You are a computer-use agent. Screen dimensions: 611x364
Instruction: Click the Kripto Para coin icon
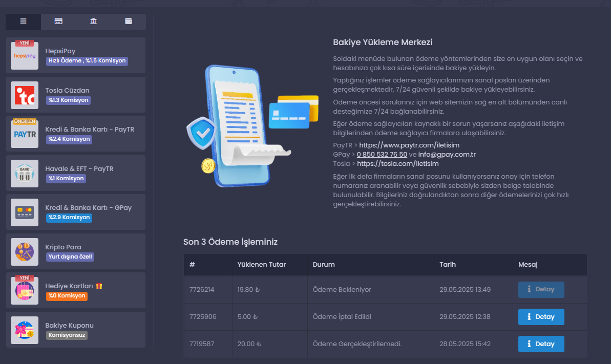click(x=25, y=252)
